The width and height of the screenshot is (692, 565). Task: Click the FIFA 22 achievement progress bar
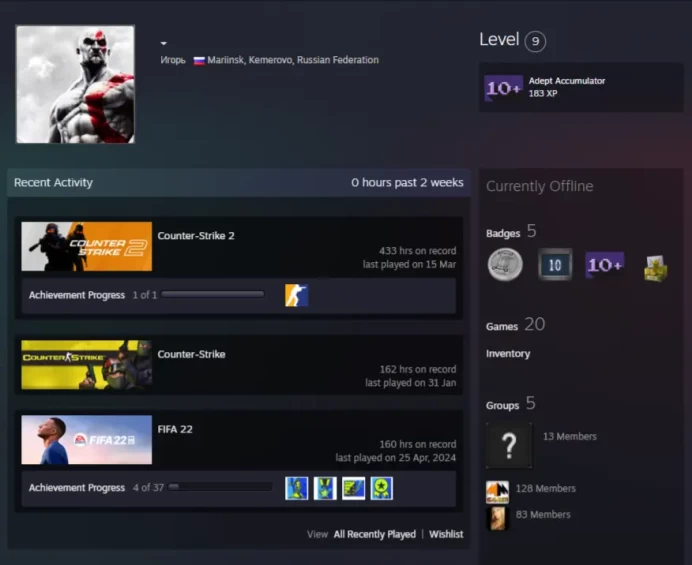(x=221, y=487)
